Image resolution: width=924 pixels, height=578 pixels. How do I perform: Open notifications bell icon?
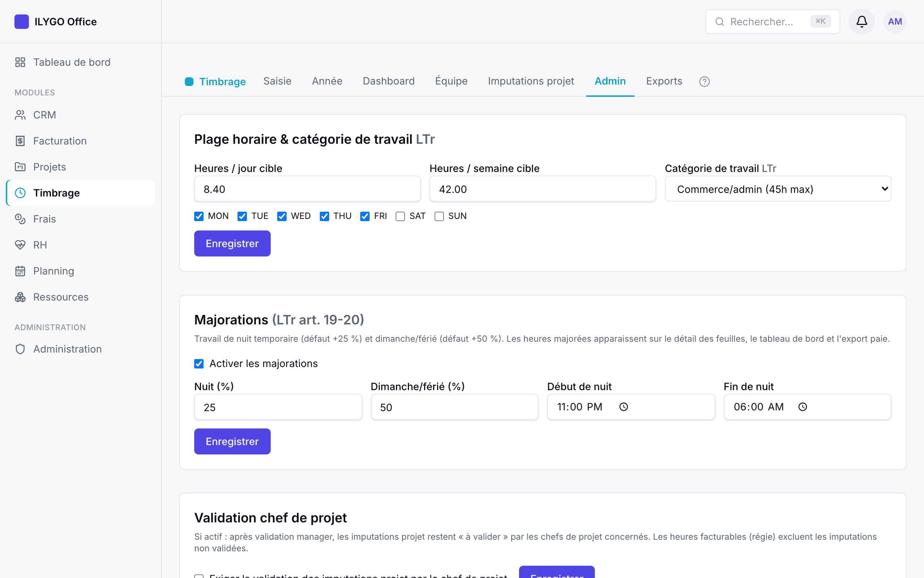[862, 21]
